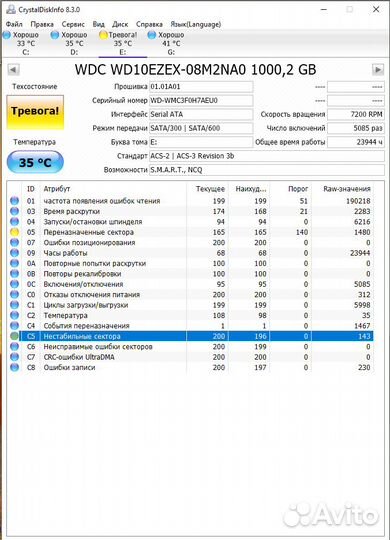Select the Ошибки записи attribute text
The image size is (390, 540).
69,367
